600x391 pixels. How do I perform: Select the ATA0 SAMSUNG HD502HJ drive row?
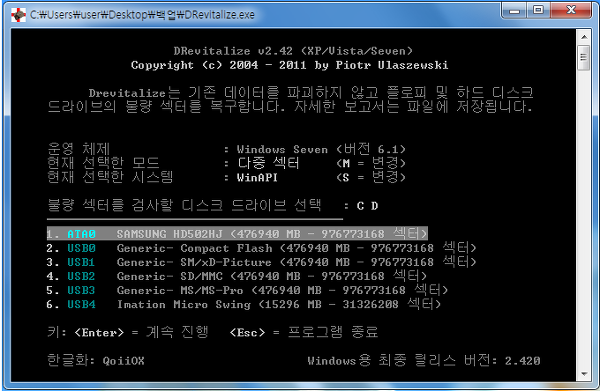pyautogui.click(x=237, y=233)
